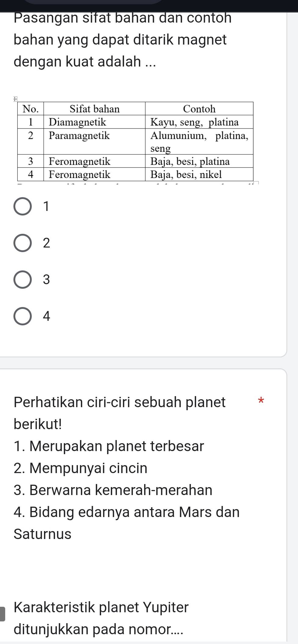Click the red required asterisk

[x=260, y=400]
